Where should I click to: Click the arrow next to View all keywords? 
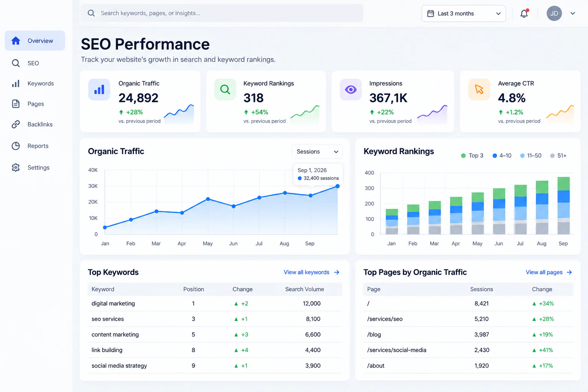(337, 272)
